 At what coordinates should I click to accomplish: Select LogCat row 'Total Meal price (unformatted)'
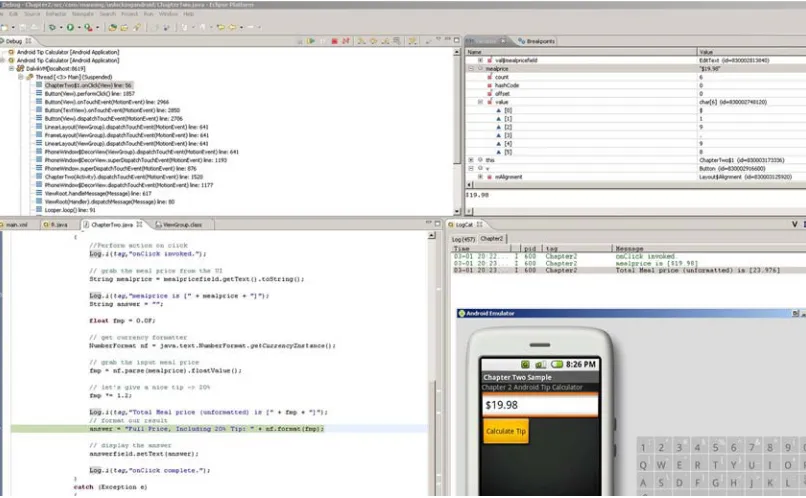coord(628,270)
